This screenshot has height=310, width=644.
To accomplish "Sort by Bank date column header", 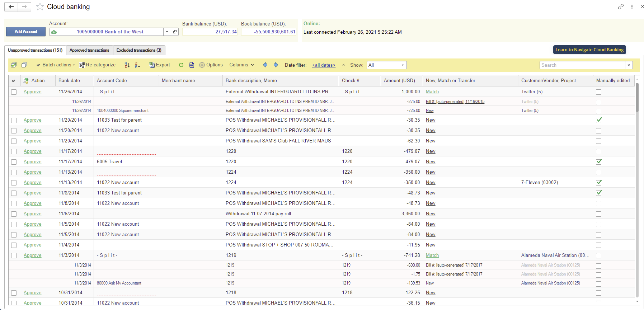I will (x=74, y=81).
